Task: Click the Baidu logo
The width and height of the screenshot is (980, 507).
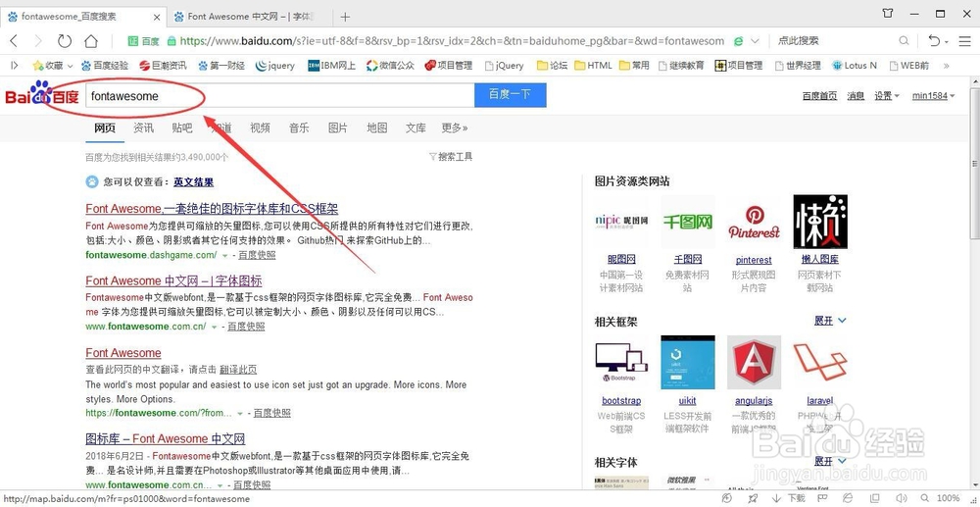Action: (x=42, y=94)
